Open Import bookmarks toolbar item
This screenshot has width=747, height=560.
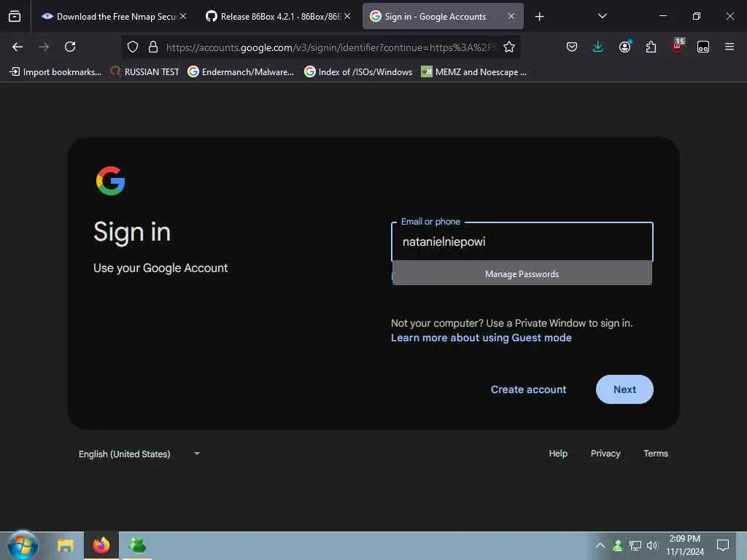click(x=55, y=72)
